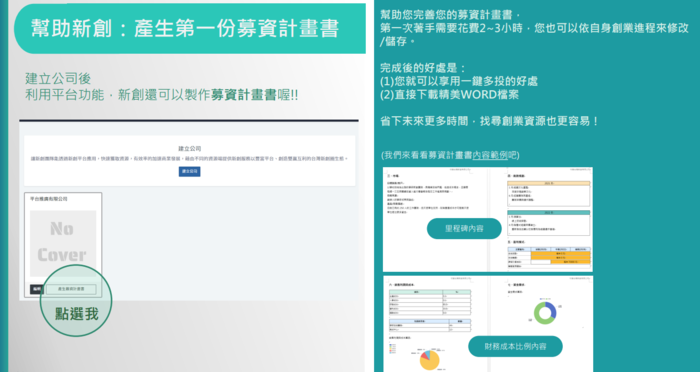Screen dimensions: 700x372
Task: Click company name 平台推廣有限公司
Action: point(49,199)
